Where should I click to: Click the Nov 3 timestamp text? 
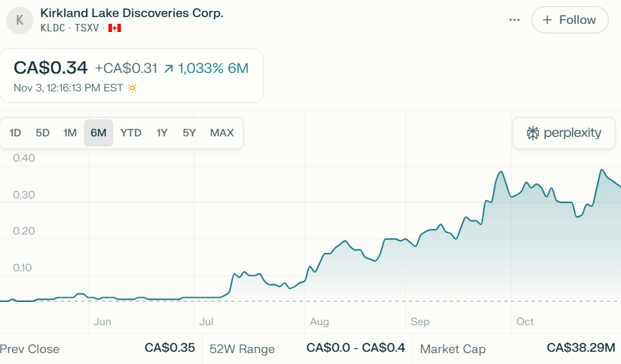pyautogui.click(x=68, y=88)
